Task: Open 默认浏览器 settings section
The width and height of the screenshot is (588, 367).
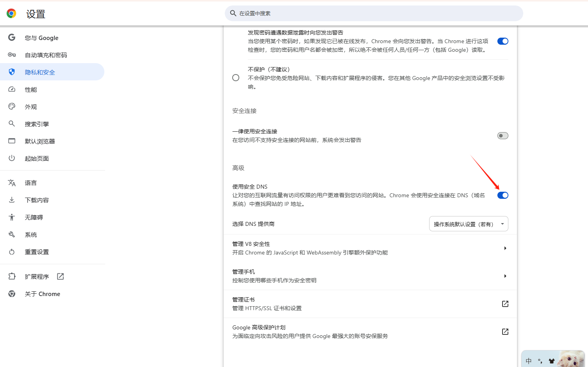Action: (52, 141)
